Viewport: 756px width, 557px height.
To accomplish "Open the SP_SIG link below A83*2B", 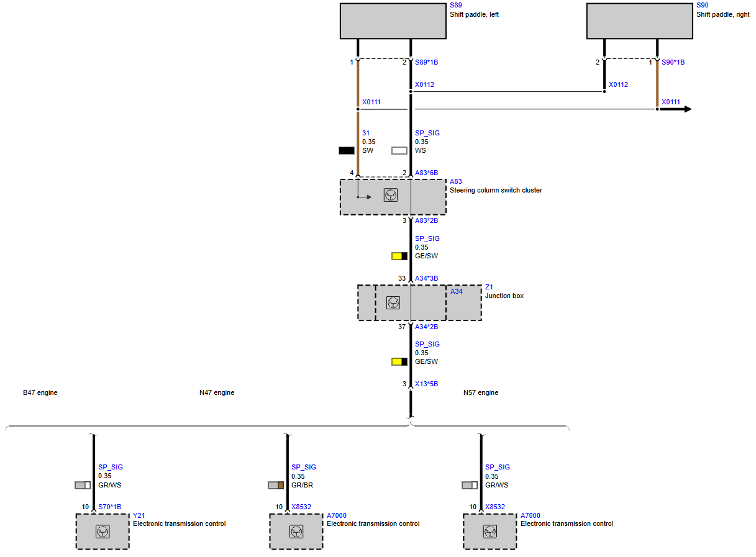I will 427,238.
